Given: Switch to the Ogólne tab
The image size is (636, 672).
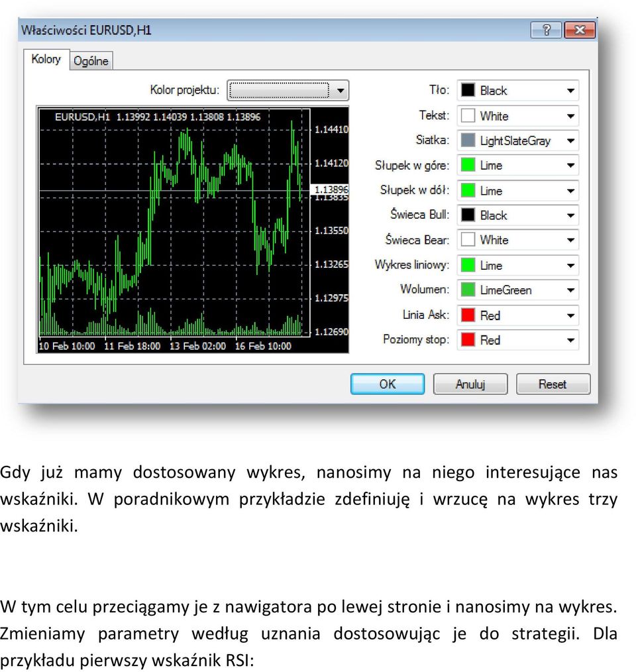Looking at the screenshot, I should tap(91, 61).
